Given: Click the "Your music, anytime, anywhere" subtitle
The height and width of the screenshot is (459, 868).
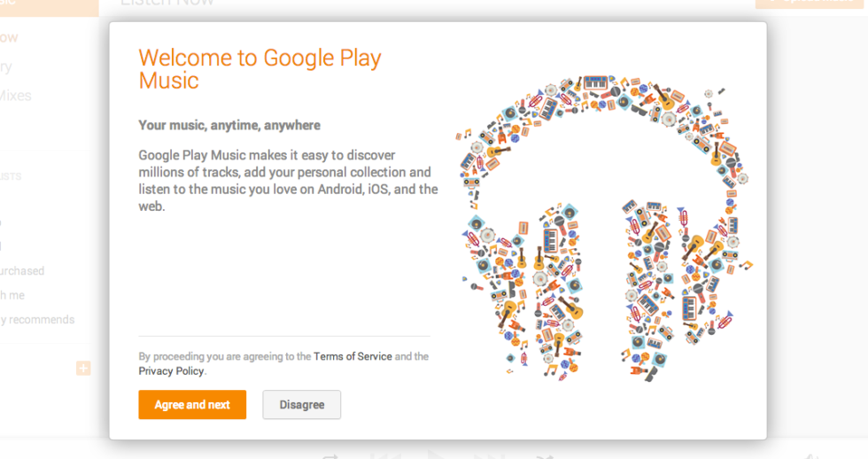Looking at the screenshot, I should (x=229, y=125).
